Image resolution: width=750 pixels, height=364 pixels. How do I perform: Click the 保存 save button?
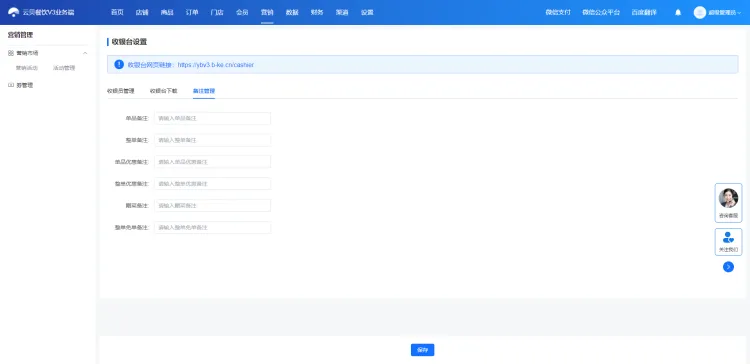[x=422, y=350]
